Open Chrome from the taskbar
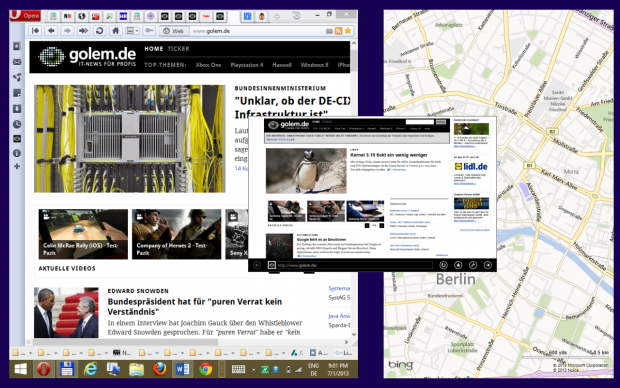Image resolution: width=620 pixels, height=388 pixels. (x=206, y=369)
